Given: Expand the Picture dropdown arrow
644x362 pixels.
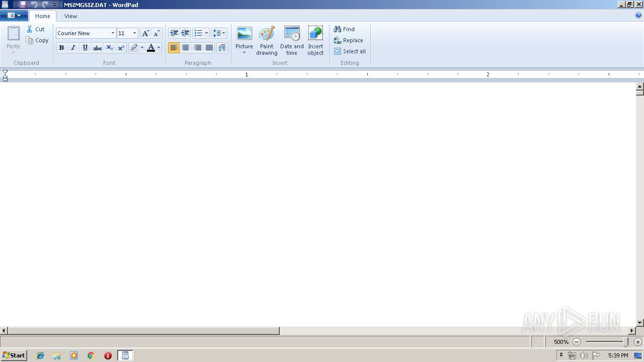Looking at the screenshot, I should pos(245,53).
